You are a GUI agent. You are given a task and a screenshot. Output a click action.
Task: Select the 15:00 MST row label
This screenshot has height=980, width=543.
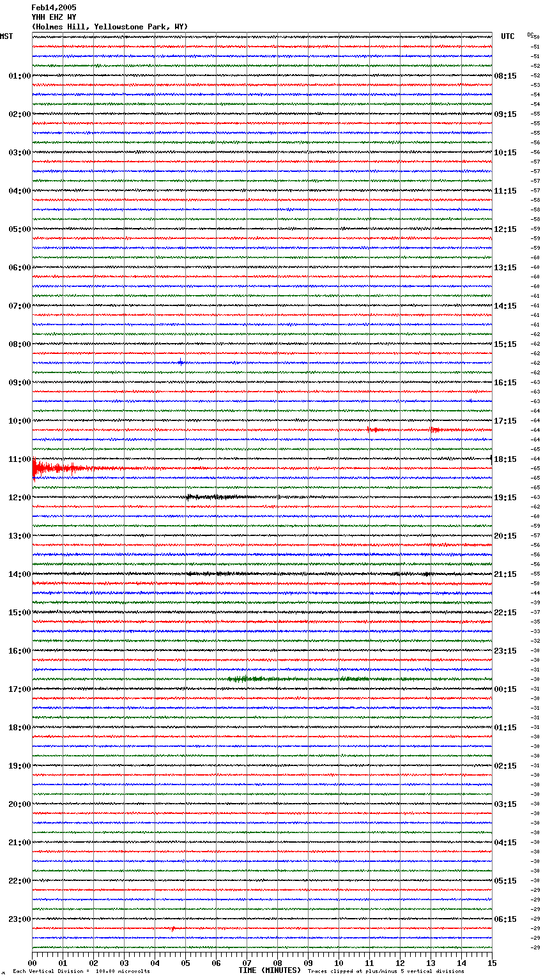click(x=20, y=613)
